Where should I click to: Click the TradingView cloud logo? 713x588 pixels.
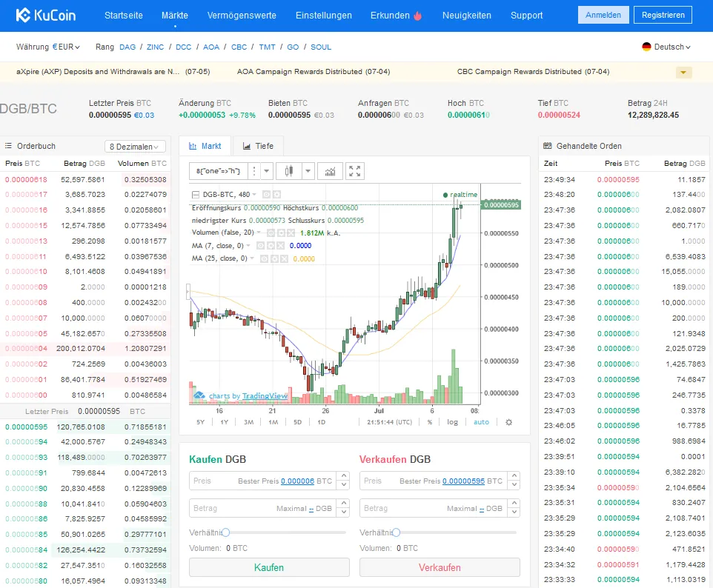click(x=199, y=395)
